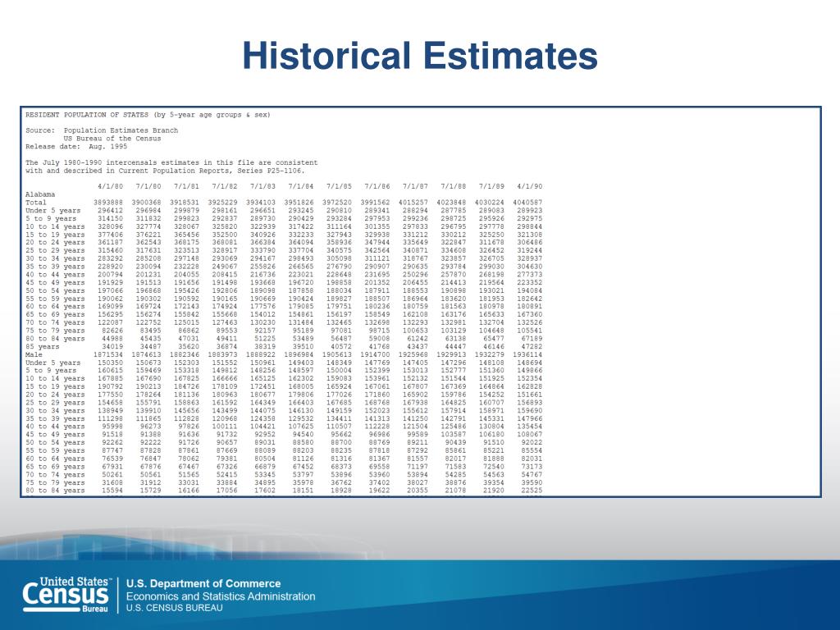Click the line beginning "The July 1980-1990 intercensals"
The image size is (840, 630).
pyautogui.click(x=171, y=163)
